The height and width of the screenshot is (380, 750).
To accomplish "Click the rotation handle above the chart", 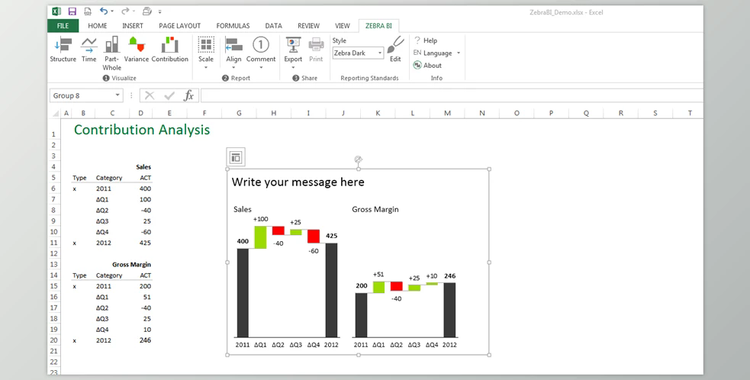I will pos(358,159).
